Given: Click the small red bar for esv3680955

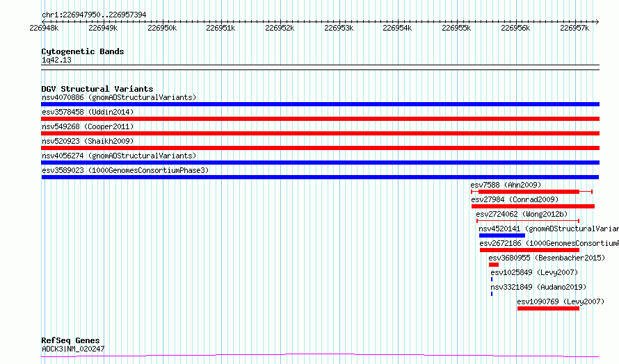Looking at the screenshot, I should point(494,265).
